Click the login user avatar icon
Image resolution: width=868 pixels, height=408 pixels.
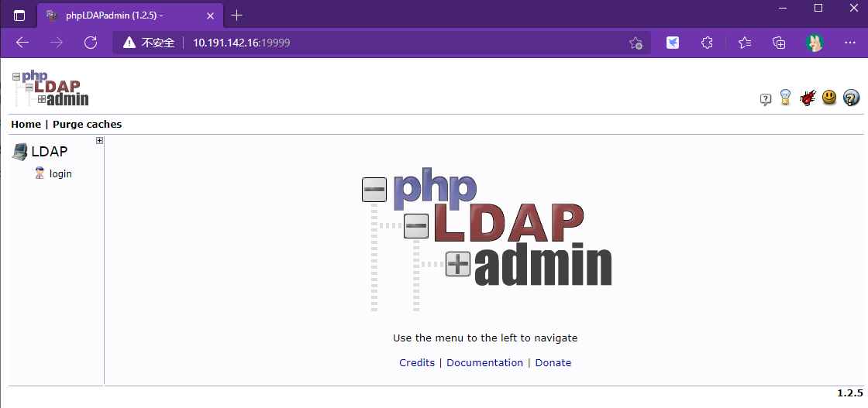[40, 173]
